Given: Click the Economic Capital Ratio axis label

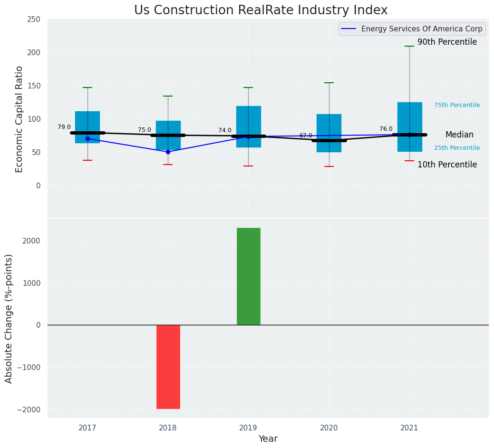Looking at the screenshot, I should click(19, 119).
